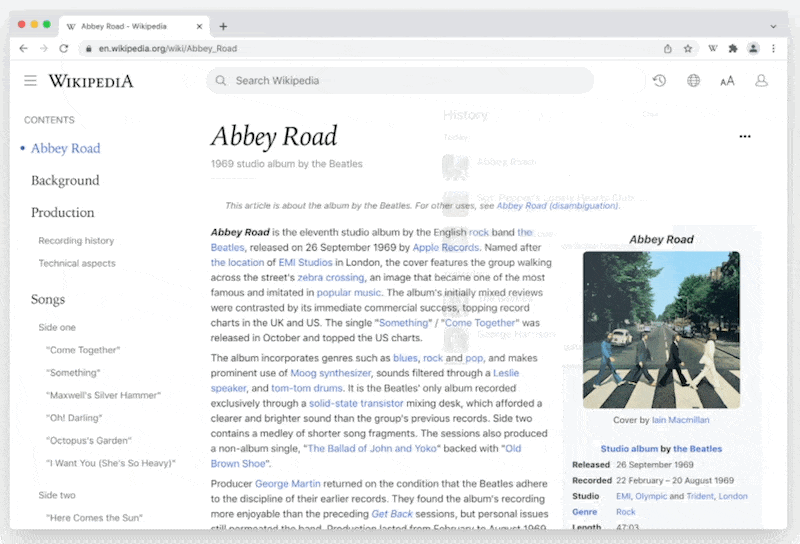Image resolution: width=800 pixels, height=544 pixels.
Task: Bookmark this page with the star icon
Action: (x=688, y=48)
